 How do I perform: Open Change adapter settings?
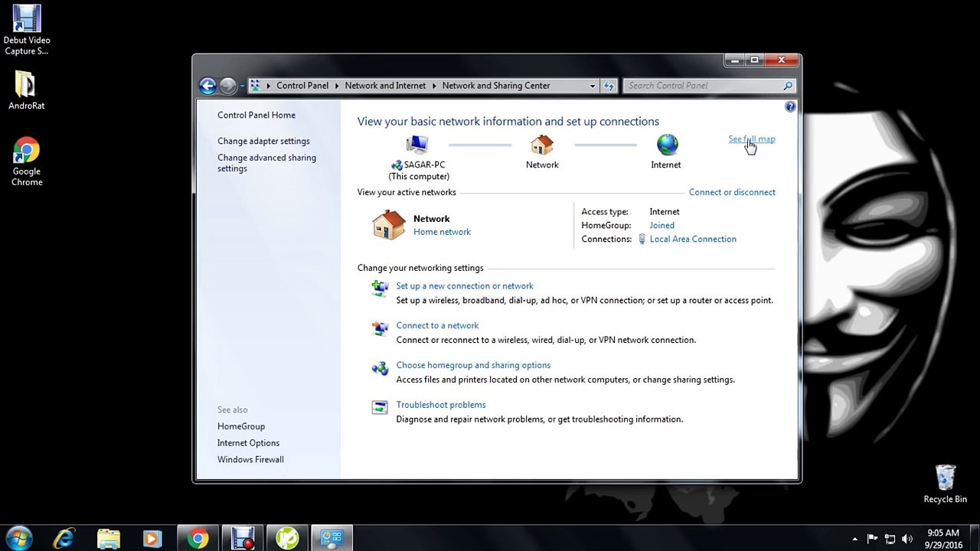[263, 141]
